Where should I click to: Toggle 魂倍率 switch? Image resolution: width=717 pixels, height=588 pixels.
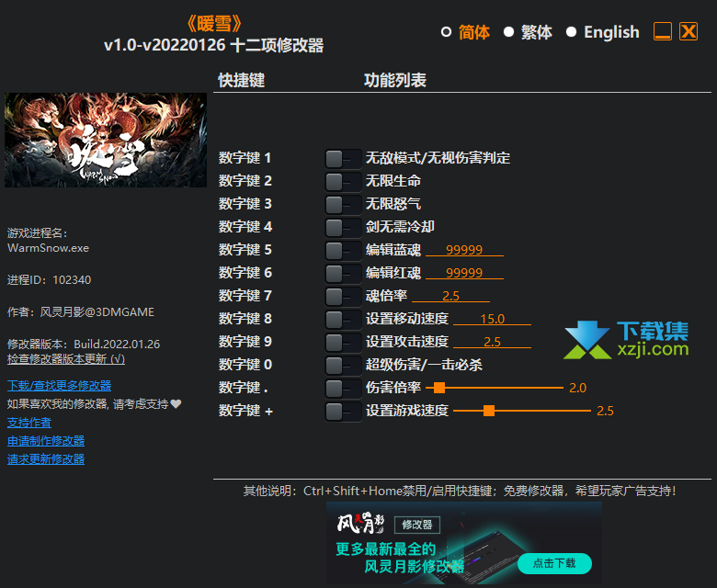tap(343, 297)
